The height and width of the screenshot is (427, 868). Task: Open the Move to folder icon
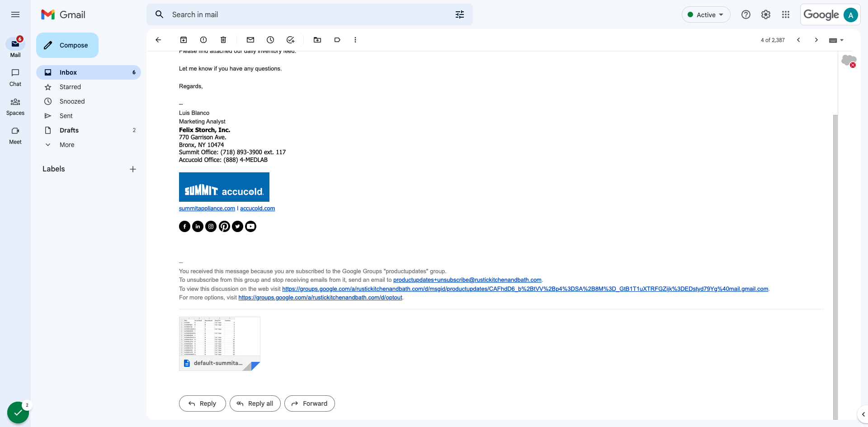317,40
